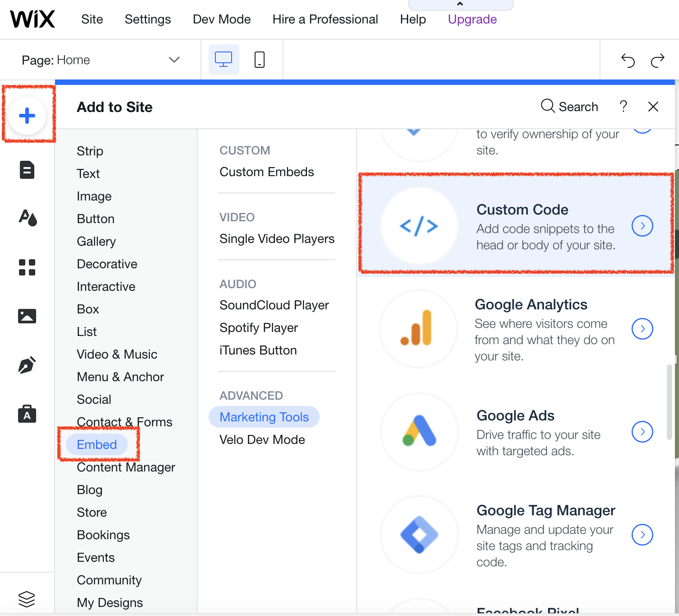Image resolution: width=679 pixels, height=616 pixels.
Task: Select Button category
Action: click(x=96, y=219)
